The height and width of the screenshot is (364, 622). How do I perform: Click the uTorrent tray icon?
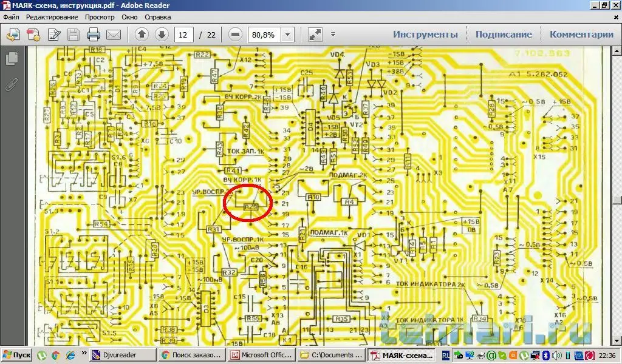tap(524, 356)
